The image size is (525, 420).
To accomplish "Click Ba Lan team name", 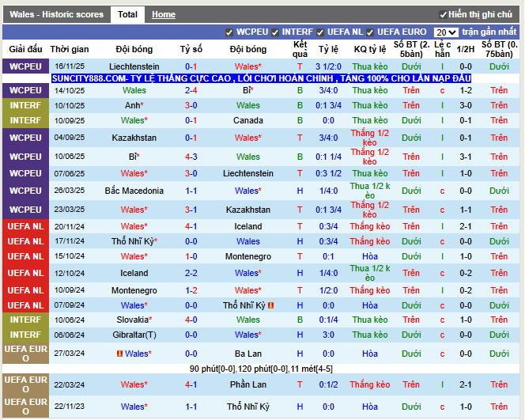I will [x=247, y=354].
